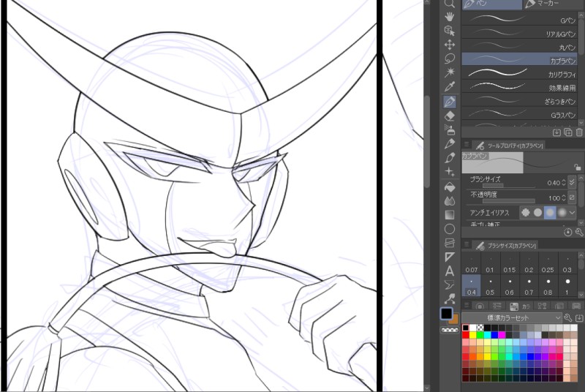The width and height of the screenshot is (585, 392).
Task: Select the Figure ellipse tool
Action: coord(450,229)
